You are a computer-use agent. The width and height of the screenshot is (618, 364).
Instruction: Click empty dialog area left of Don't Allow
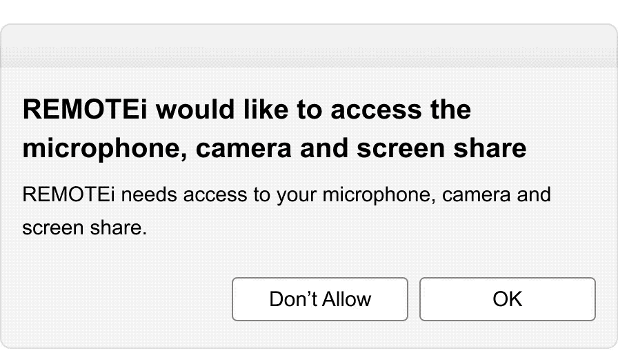124,299
